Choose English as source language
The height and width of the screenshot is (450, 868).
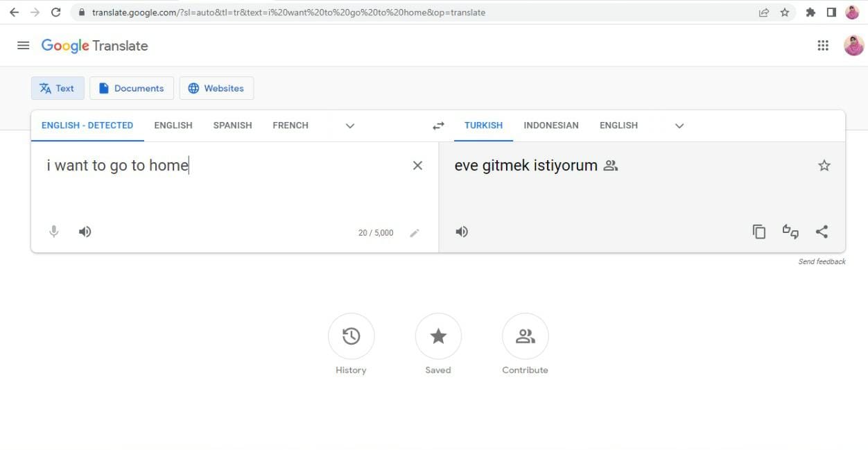pyautogui.click(x=173, y=126)
